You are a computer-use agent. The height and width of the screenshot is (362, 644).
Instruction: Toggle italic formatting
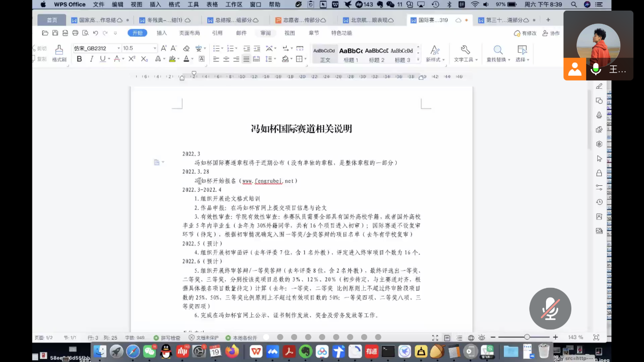91,59
